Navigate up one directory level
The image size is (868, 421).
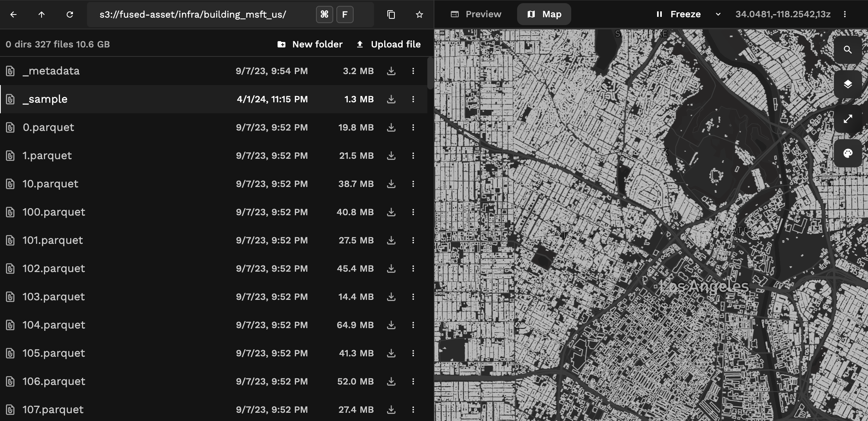(42, 14)
